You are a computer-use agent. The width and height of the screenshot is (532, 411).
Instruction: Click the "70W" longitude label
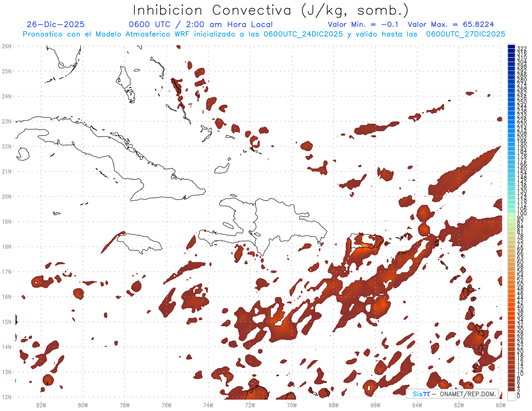pos(292,404)
